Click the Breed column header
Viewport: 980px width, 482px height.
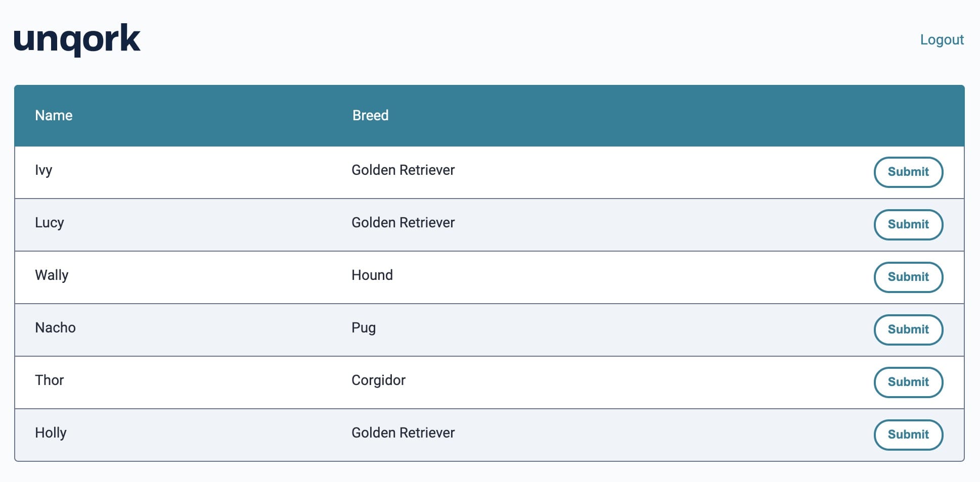point(370,115)
